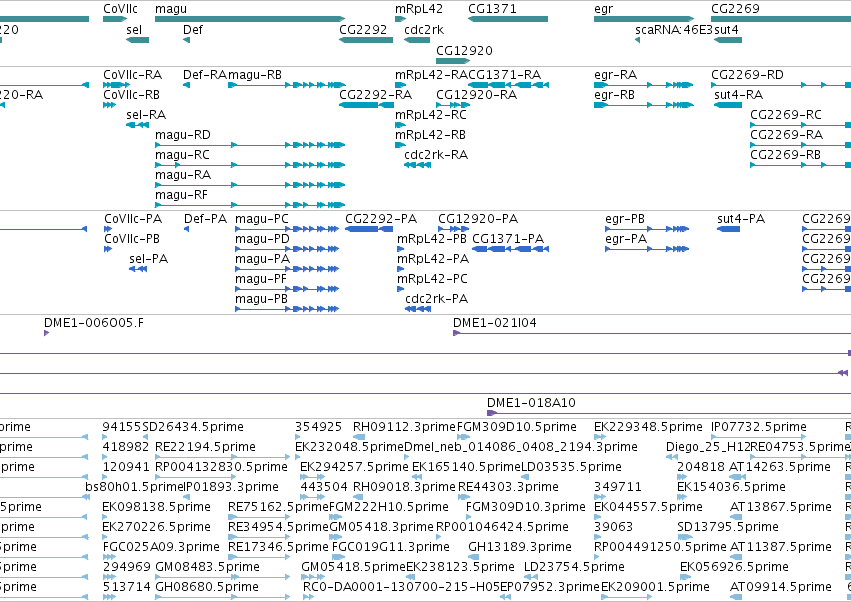The height and width of the screenshot is (602, 851).
Task: Select transcript magu-RF
Action: 181,195
